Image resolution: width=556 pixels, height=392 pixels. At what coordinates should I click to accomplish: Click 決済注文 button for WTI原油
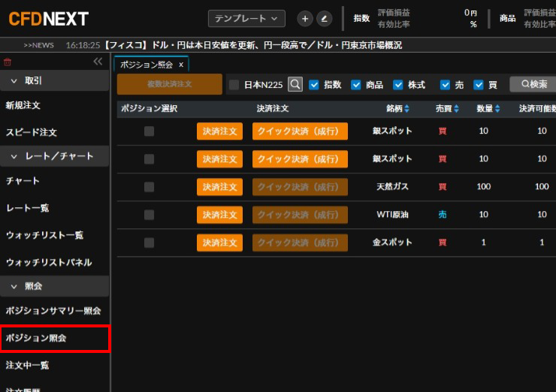219,215
